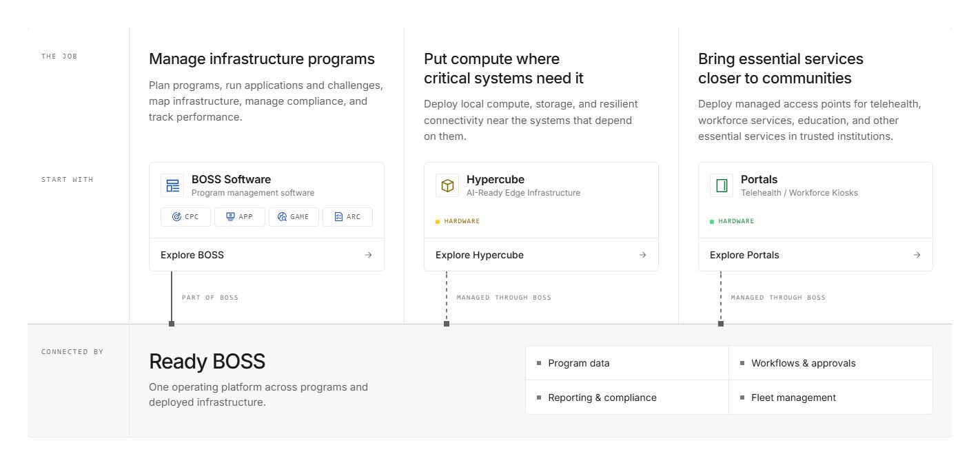Open the APP module chip
This screenshot has width=980, height=465.
tap(240, 217)
